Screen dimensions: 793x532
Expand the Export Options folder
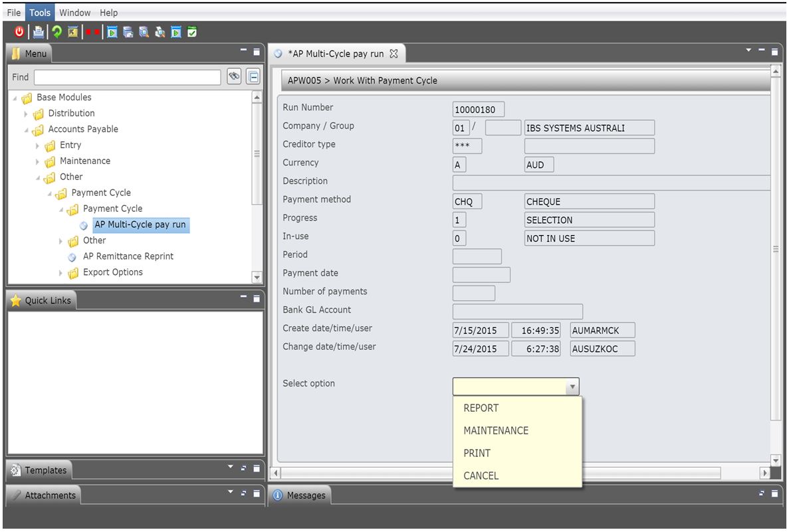pos(60,273)
